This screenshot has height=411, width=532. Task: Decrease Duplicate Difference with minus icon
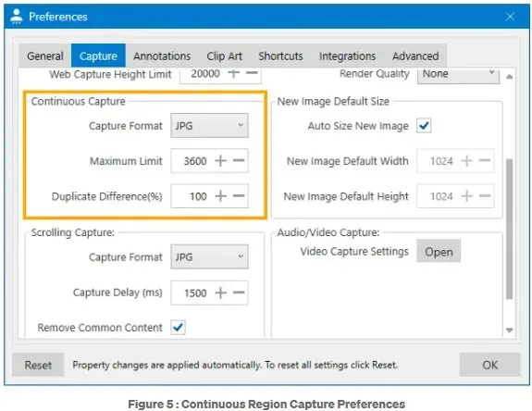[239, 196]
